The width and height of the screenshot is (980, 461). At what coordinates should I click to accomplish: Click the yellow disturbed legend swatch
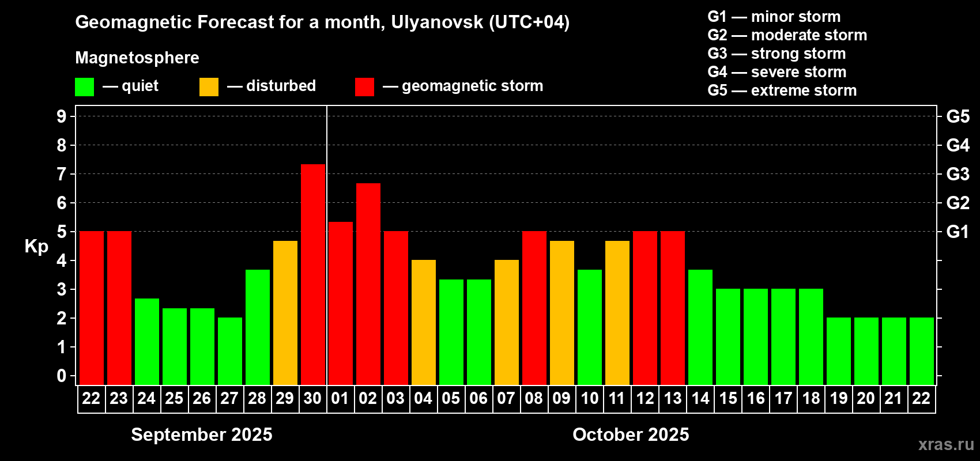pos(209,87)
